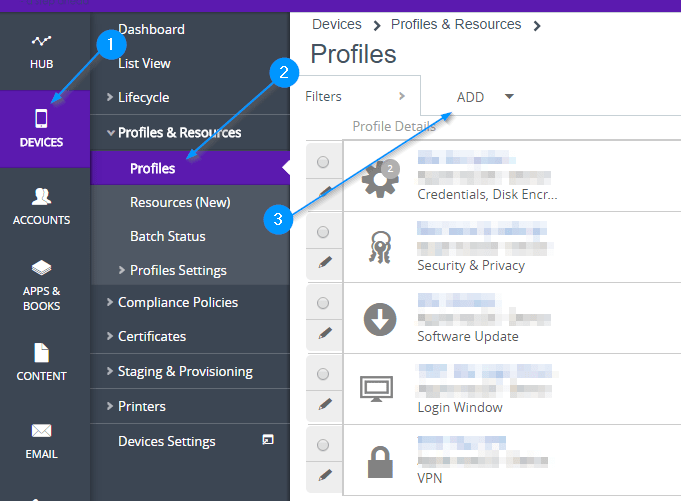The width and height of the screenshot is (681, 501).
Task: Open the ADD dropdown menu
Action: (x=485, y=97)
